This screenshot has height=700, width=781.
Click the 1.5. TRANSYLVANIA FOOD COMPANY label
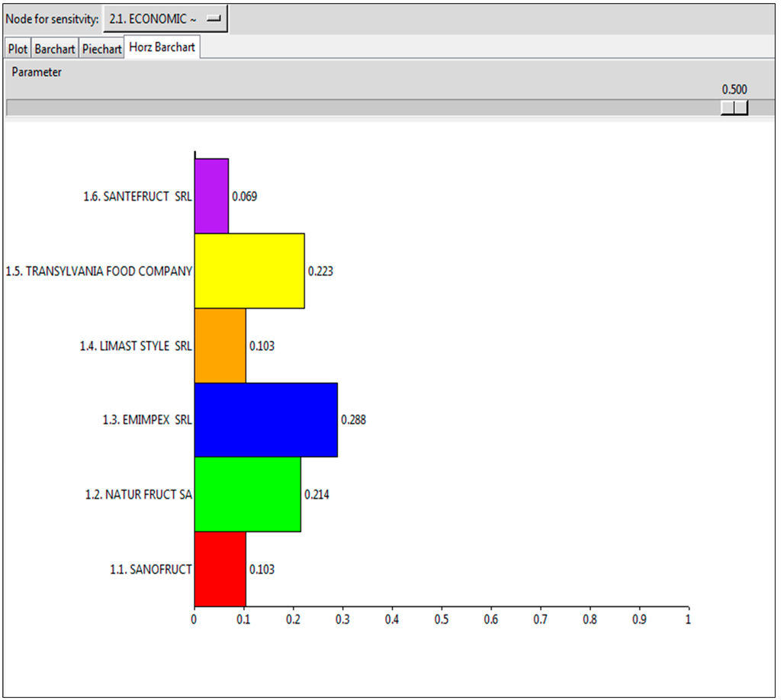tap(98, 271)
